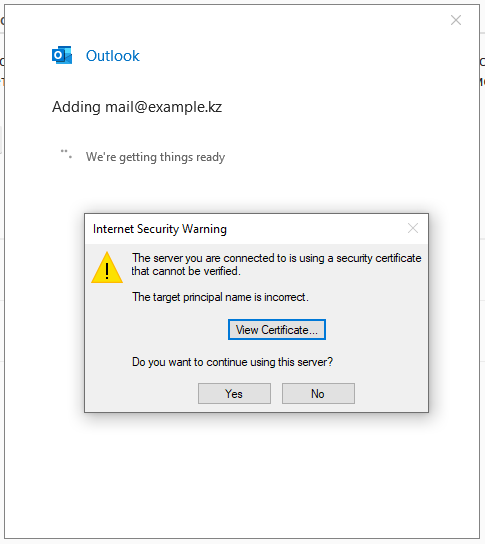Click the loading spinner dots
This screenshot has height=544, width=485.
(x=66, y=154)
